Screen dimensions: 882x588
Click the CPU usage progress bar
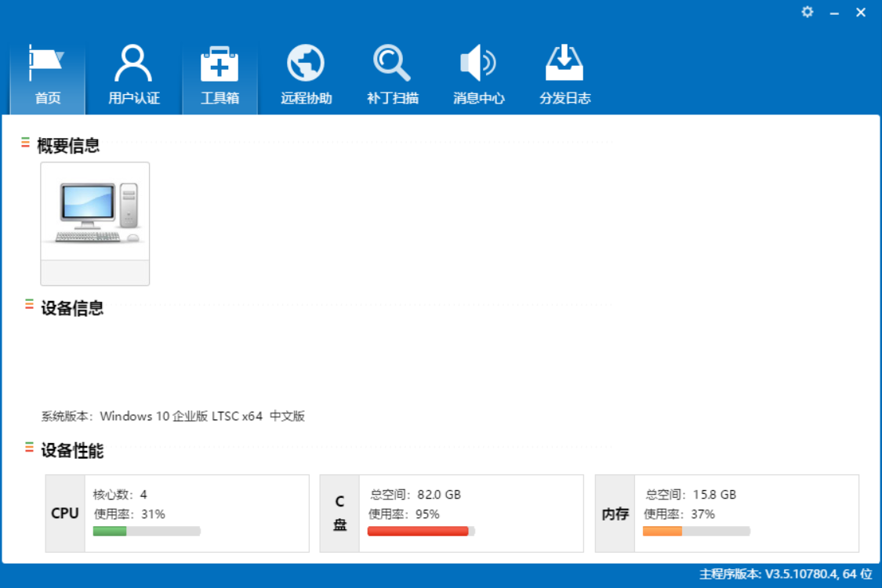[147, 532]
